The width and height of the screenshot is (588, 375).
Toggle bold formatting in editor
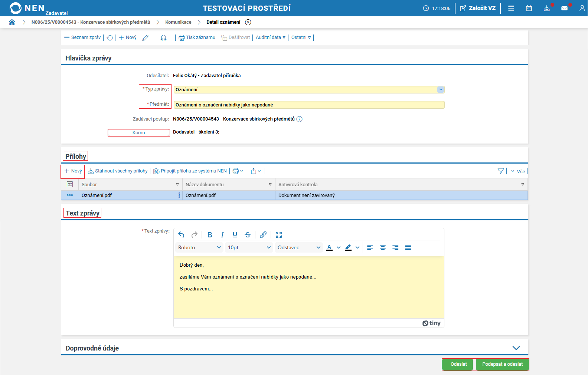tap(210, 235)
